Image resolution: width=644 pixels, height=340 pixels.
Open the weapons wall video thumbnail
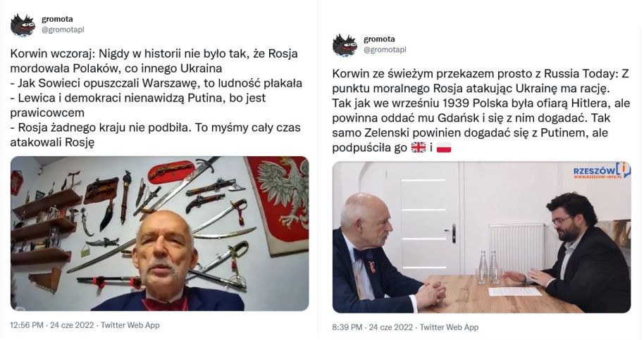point(159,234)
